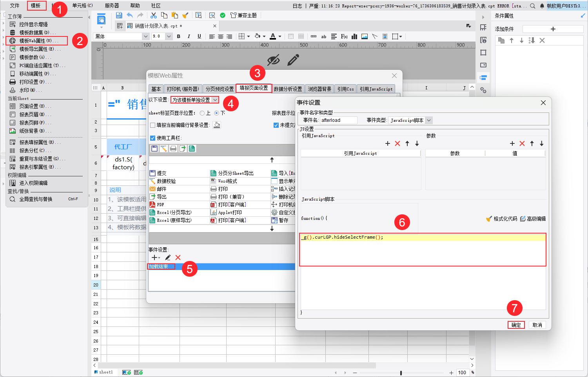The width and height of the screenshot is (588, 377).
Task: Click the cut scissors icon
Action: pyautogui.click(x=154, y=15)
